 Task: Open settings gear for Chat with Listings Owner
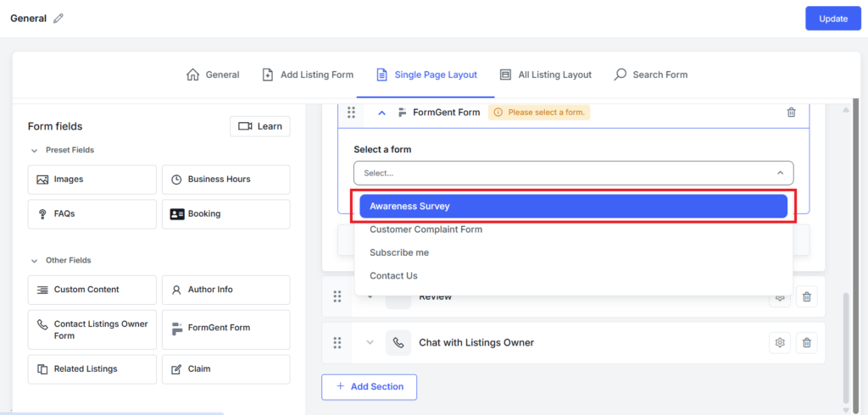pos(780,342)
